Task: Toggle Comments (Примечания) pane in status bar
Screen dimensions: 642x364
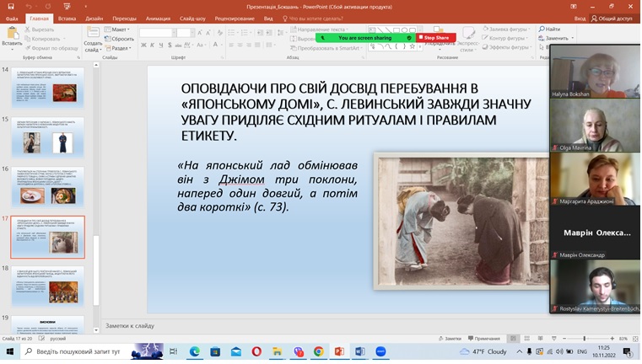Action: coord(484,339)
